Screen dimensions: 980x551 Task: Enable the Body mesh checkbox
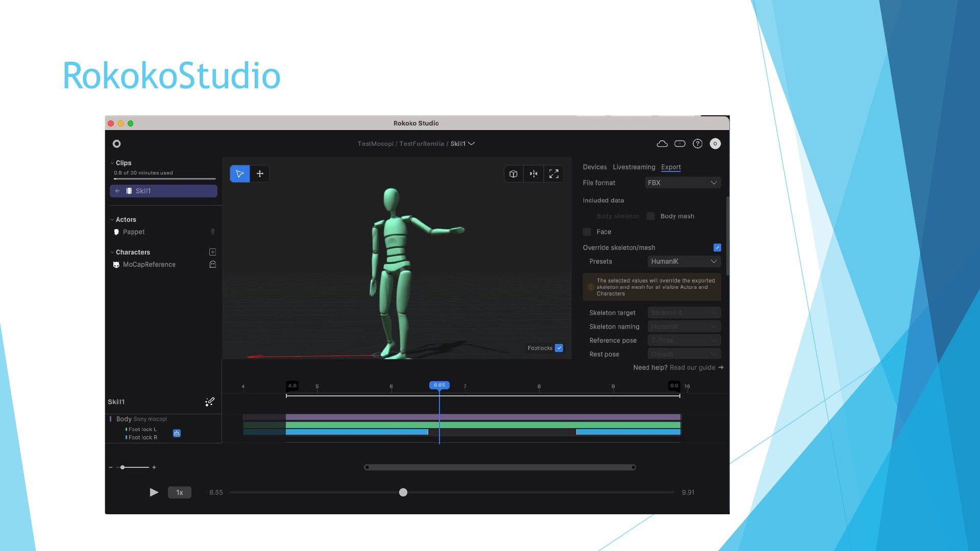click(x=651, y=216)
